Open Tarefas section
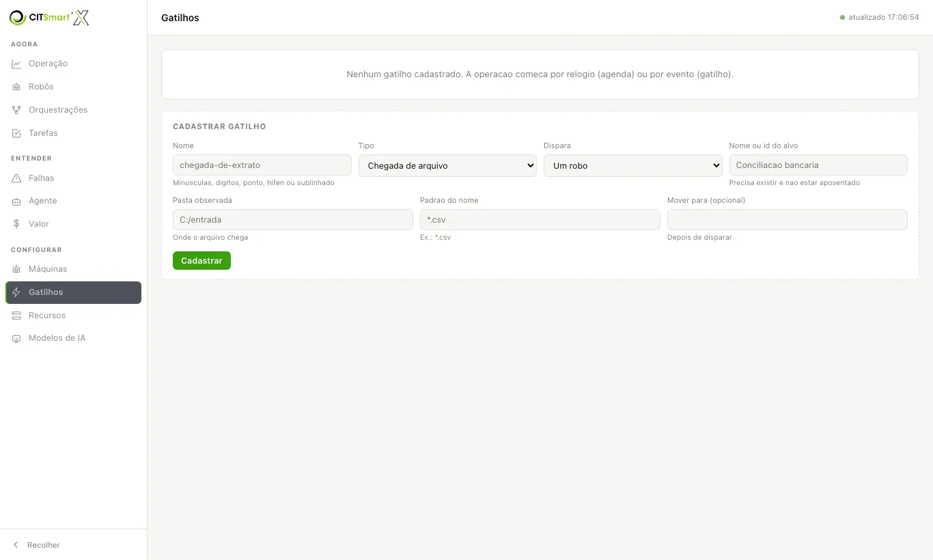 73,133
